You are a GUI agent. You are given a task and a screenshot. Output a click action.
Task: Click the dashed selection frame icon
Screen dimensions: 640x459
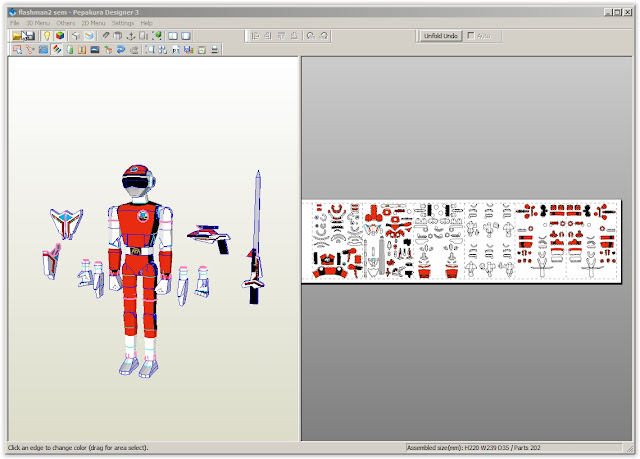click(150, 50)
